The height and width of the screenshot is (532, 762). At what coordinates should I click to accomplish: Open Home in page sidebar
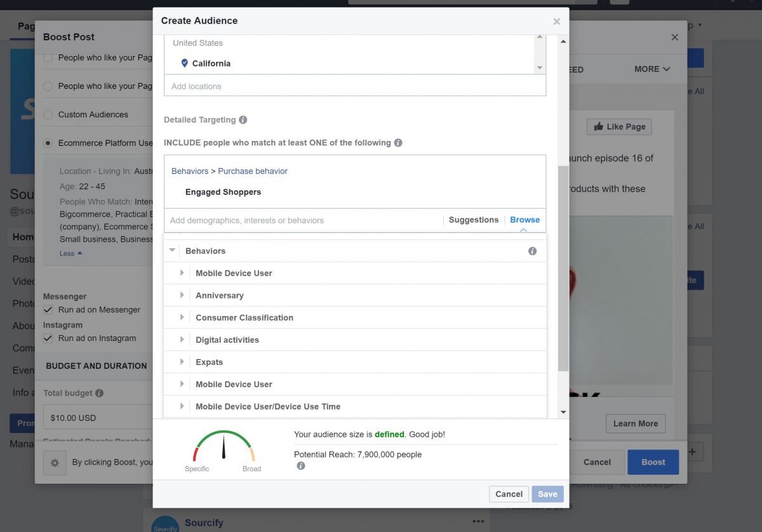tap(23, 237)
